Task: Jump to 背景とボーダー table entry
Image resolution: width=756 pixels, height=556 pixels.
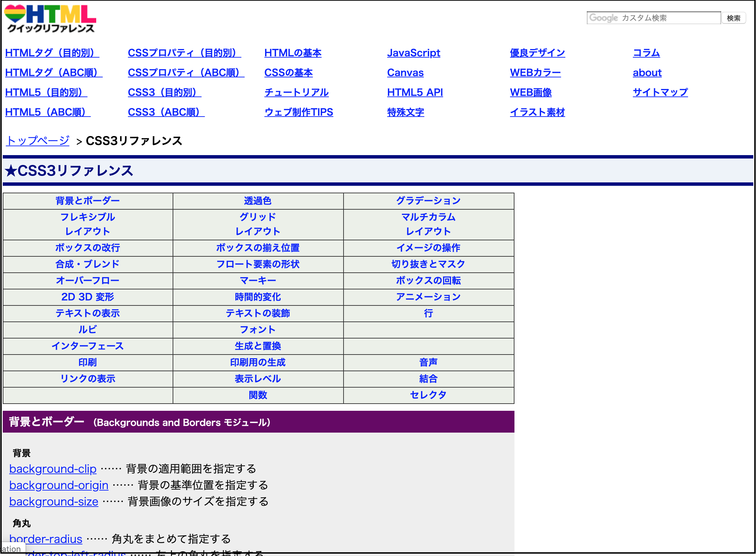Action: coord(88,201)
